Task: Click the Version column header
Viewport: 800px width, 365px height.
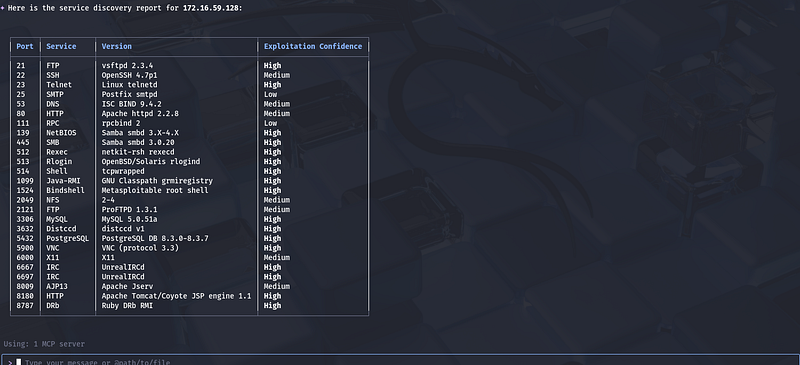Action: [117, 46]
